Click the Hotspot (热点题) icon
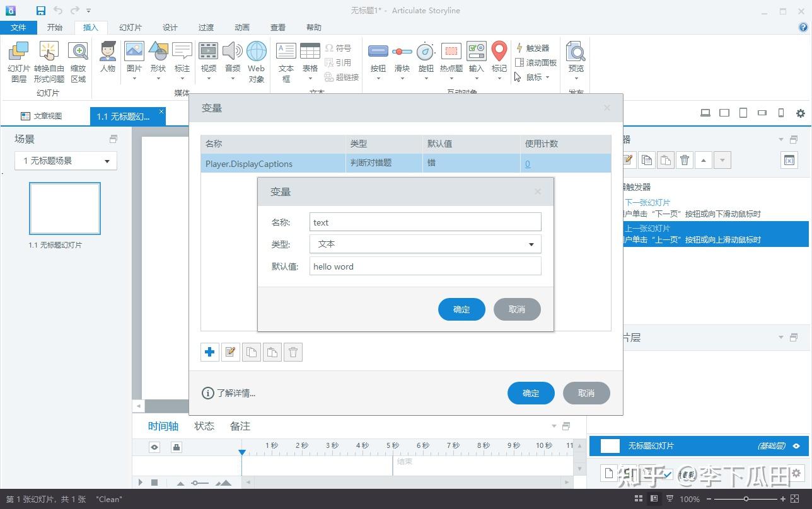 click(451, 57)
